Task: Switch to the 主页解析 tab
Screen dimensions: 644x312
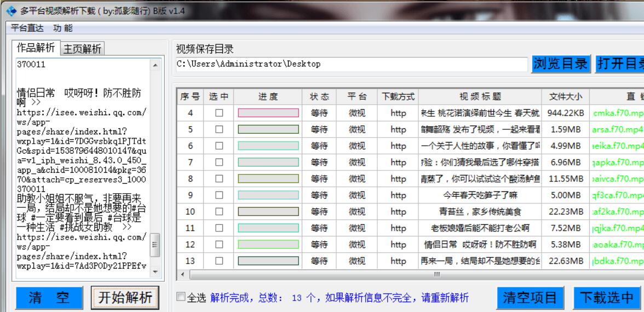Action: (x=83, y=49)
